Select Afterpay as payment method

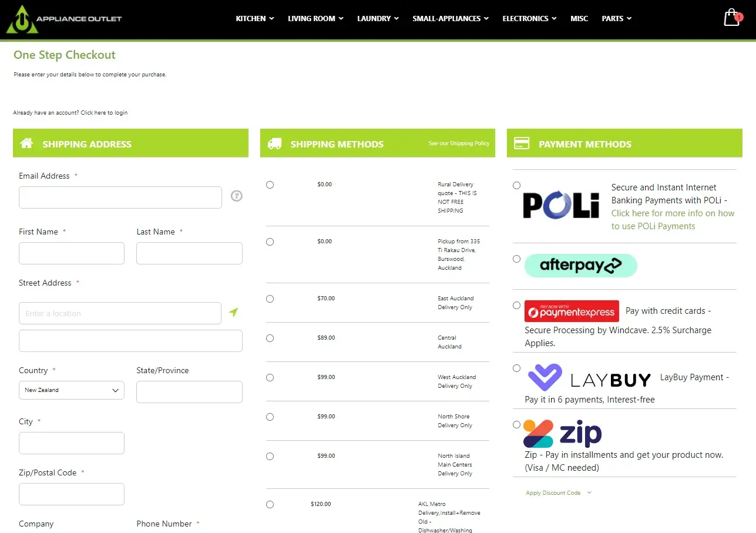516,259
